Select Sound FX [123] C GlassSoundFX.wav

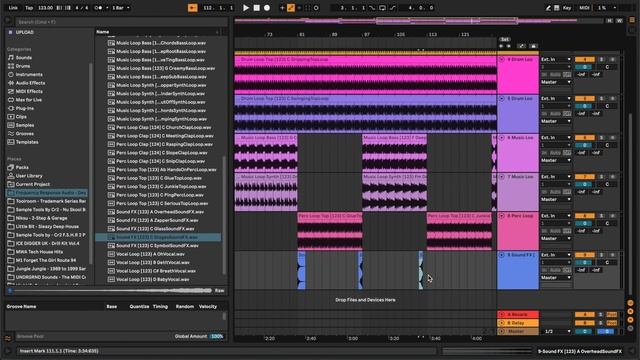tap(155, 229)
